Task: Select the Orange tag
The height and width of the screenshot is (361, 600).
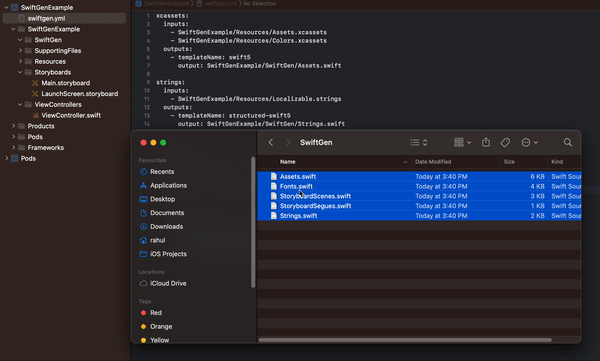Action: click(157, 327)
